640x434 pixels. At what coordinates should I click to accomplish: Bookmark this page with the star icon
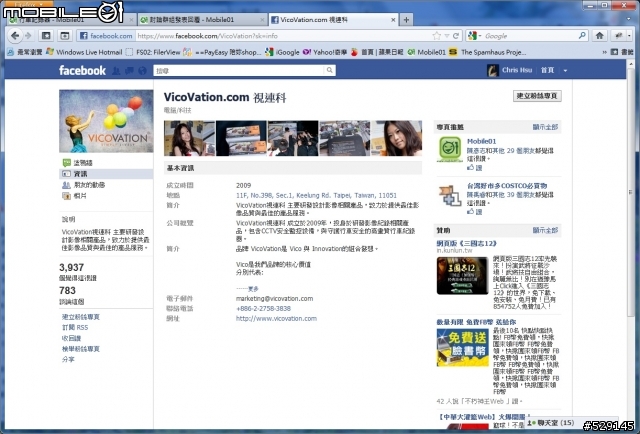(x=437, y=36)
